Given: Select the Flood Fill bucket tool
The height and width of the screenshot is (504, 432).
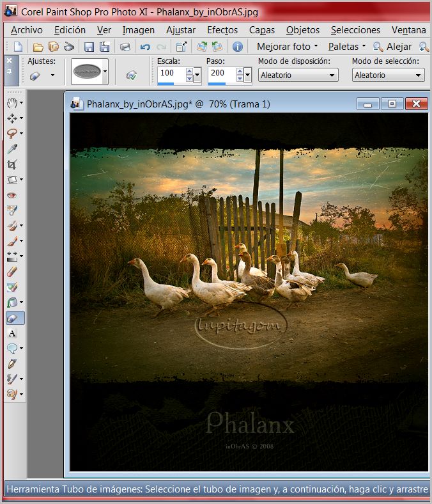Looking at the screenshot, I should pos(12,303).
